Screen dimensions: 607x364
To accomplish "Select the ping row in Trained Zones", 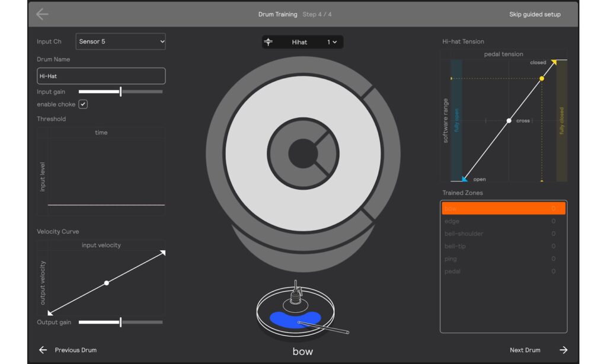I will (504, 258).
